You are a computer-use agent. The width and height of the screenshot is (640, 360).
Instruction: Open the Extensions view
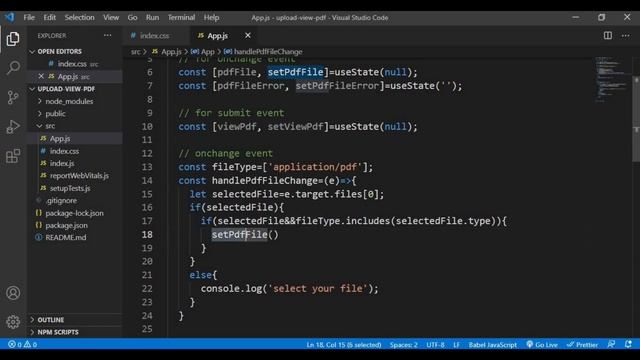(13, 156)
